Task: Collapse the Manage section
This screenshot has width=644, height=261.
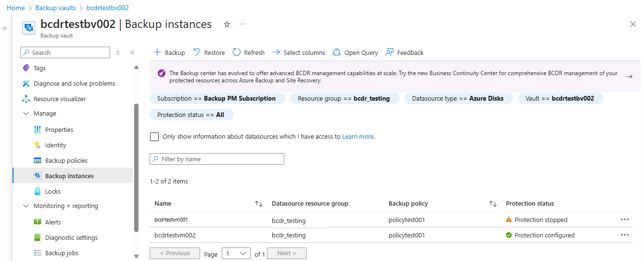Action: [26, 114]
